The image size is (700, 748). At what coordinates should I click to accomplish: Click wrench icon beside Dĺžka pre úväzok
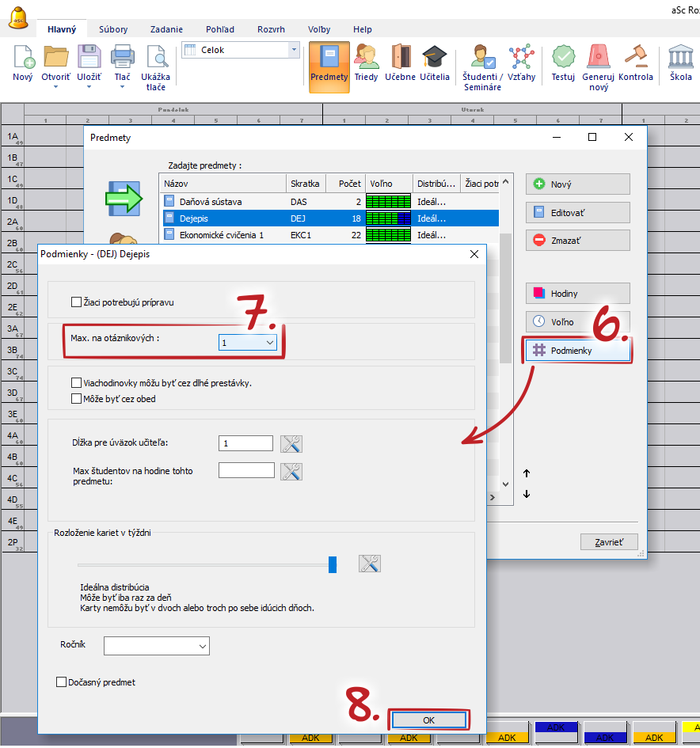pyautogui.click(x=292, y=444)
